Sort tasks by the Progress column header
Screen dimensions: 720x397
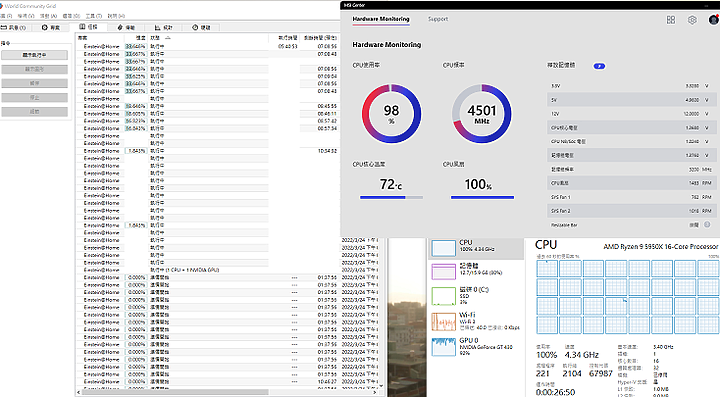(136, 38)
